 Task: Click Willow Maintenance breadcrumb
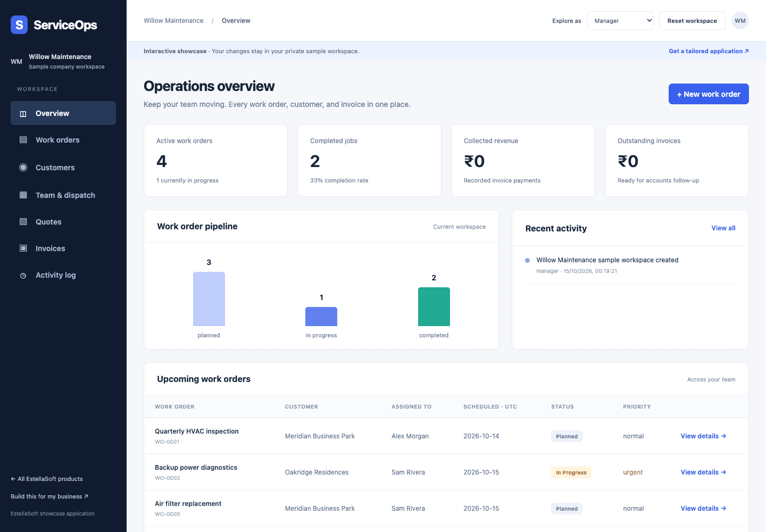pyautogui.click(x=173, y=21)
